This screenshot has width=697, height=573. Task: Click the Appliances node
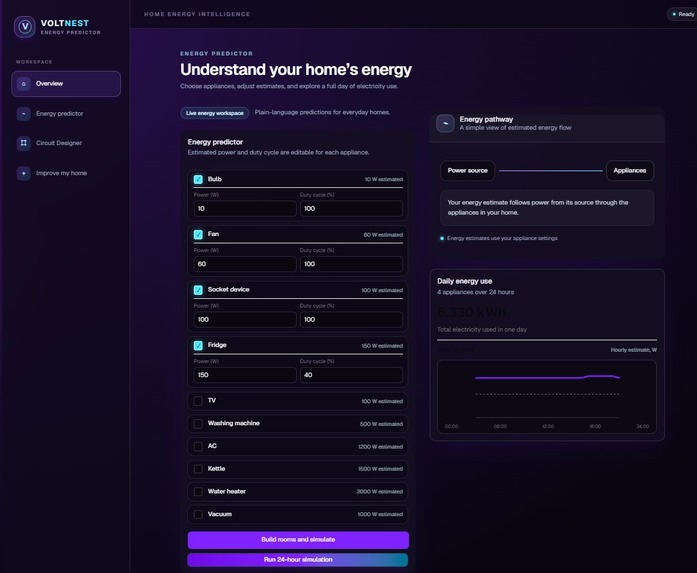tap(629, 171)
